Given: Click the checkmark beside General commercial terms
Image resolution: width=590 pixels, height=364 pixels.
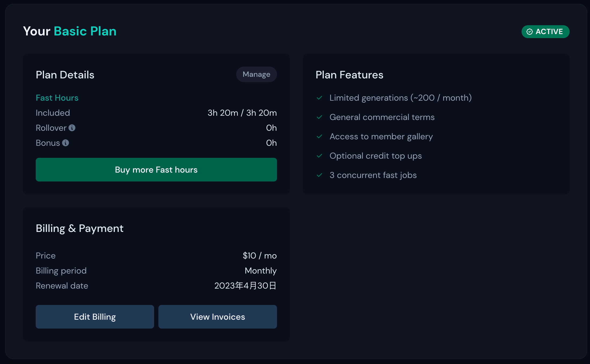Looking at the screenshot, I should (x=319, y=117).
